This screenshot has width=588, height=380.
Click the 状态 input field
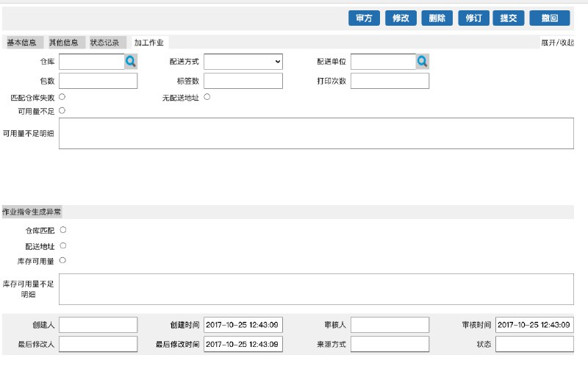(534, 344)
